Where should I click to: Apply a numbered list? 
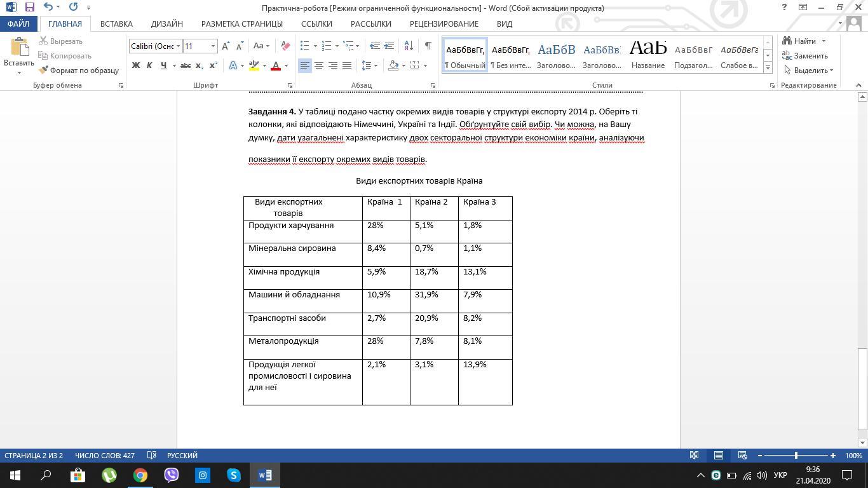tap(327, 46)
